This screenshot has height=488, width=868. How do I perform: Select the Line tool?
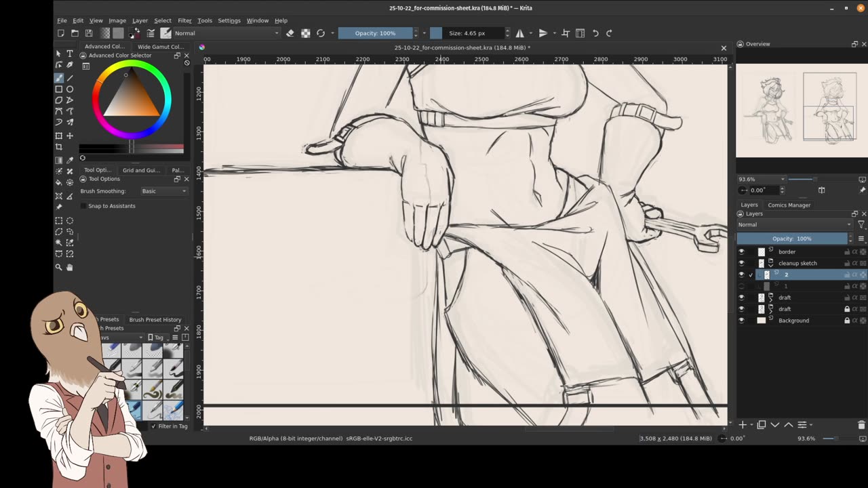pyautogui.click(x=70, y=78)
